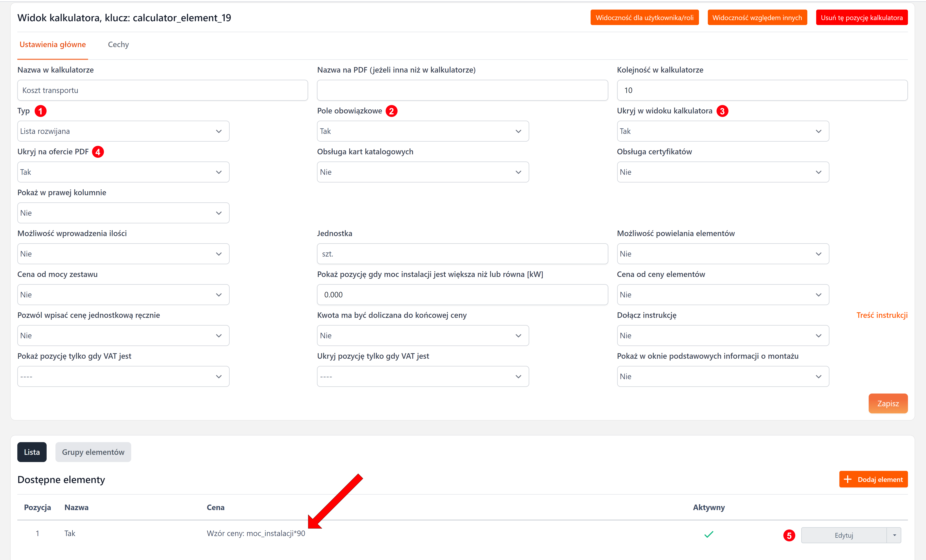Click the green active checkmark icon
Screen dimensions: 926x560
708,534
